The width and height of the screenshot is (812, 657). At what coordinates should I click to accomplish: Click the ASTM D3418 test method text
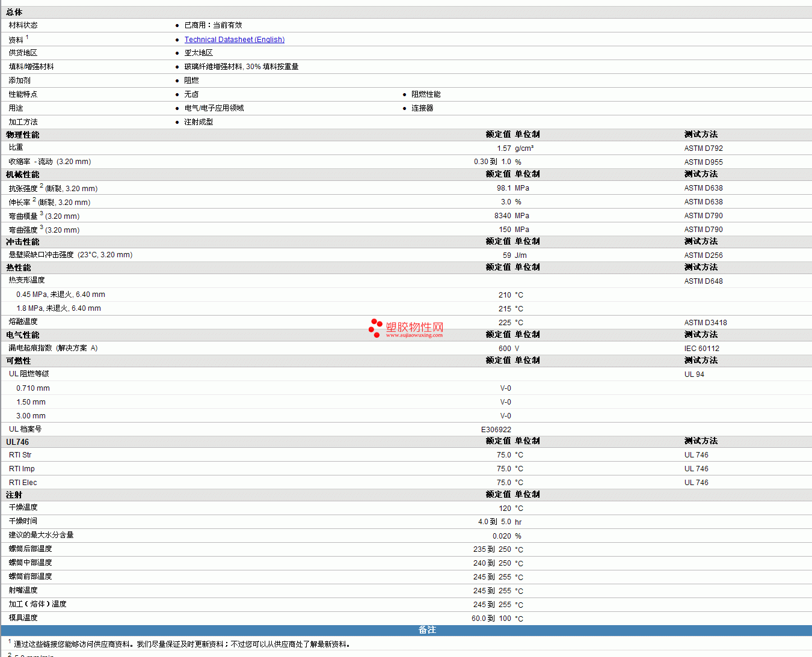click(705, 323)
